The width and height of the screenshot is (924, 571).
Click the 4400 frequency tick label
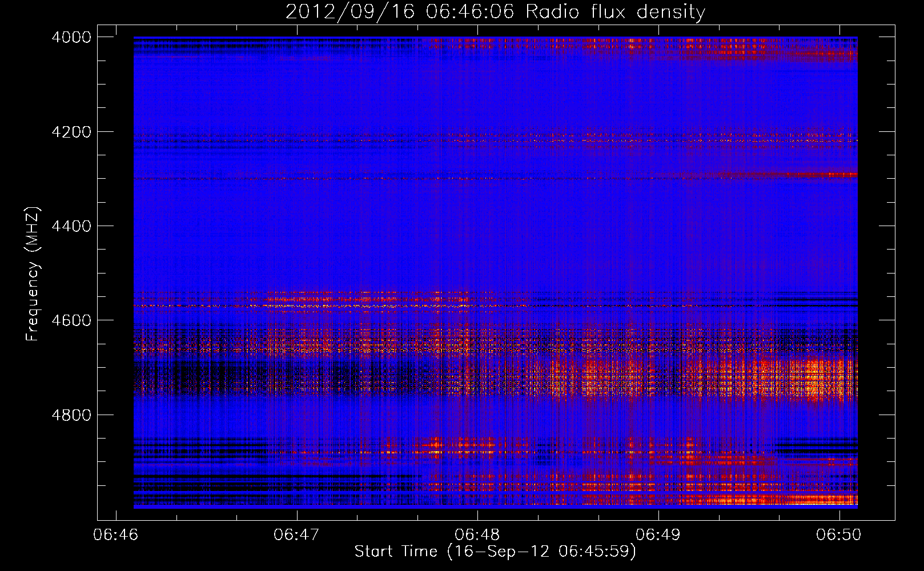click(x=71, y=226)
